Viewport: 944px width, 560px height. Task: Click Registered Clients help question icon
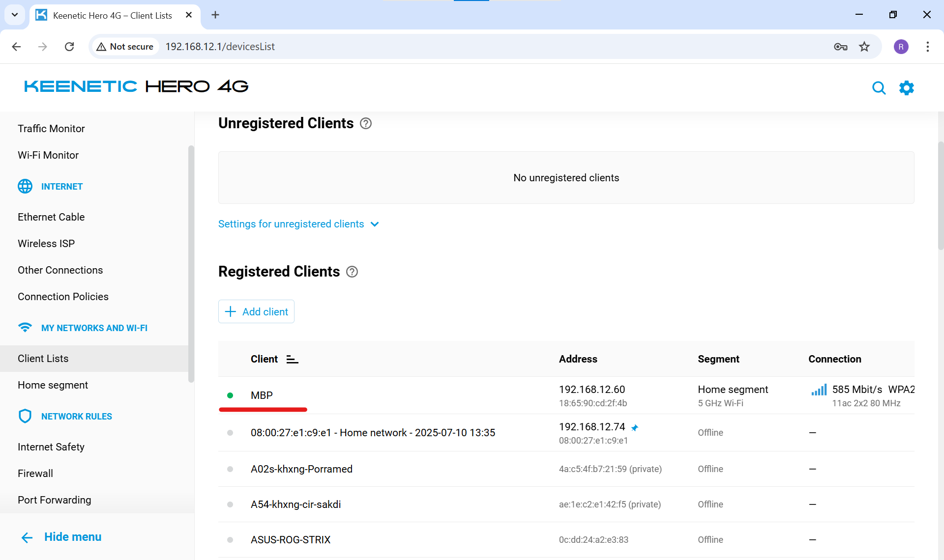352,272
